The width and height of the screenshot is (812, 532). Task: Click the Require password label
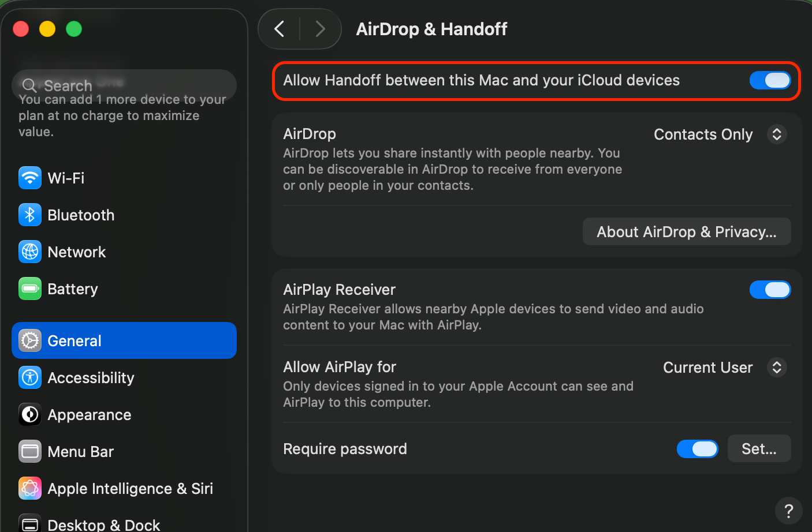pos(345,449)
